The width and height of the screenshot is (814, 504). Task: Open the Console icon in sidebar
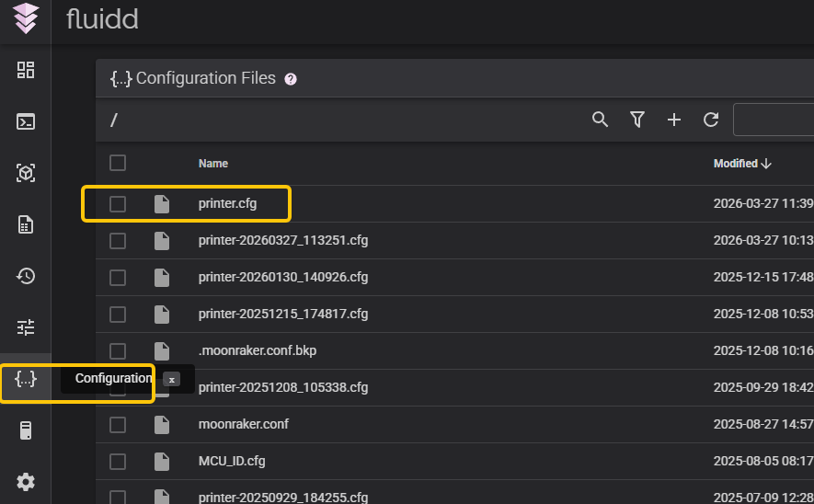pyautogui.click(x=26, y=121)
